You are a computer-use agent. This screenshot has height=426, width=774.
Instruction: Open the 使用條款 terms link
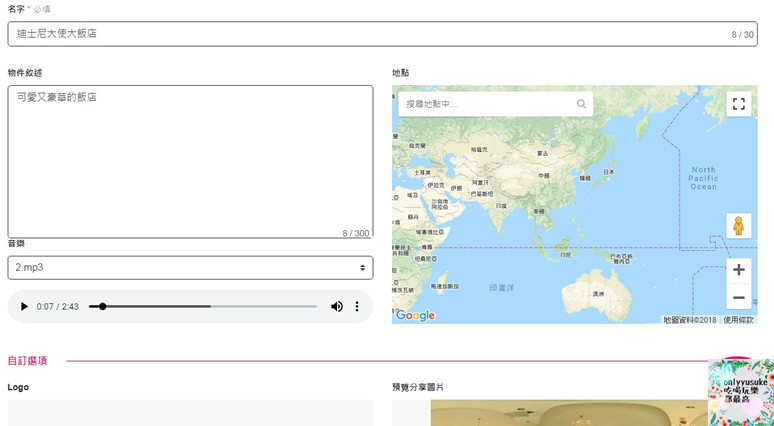[738, 320]
